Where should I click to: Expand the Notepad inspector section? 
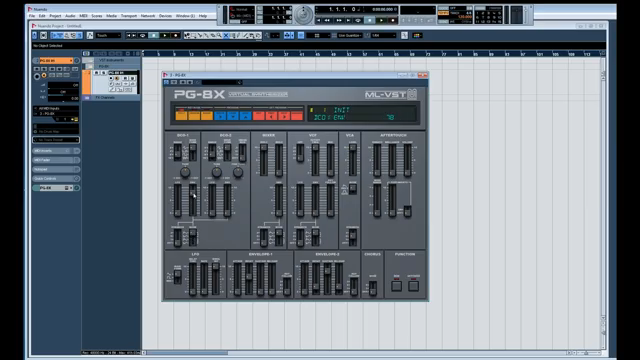pyautogui.click(x=56, y=169)
